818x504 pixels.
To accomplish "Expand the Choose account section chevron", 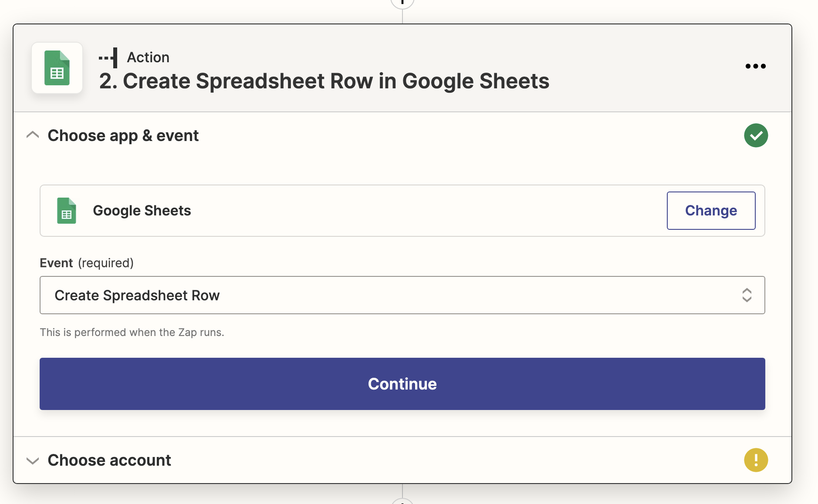I will click(x=33, y=460).
